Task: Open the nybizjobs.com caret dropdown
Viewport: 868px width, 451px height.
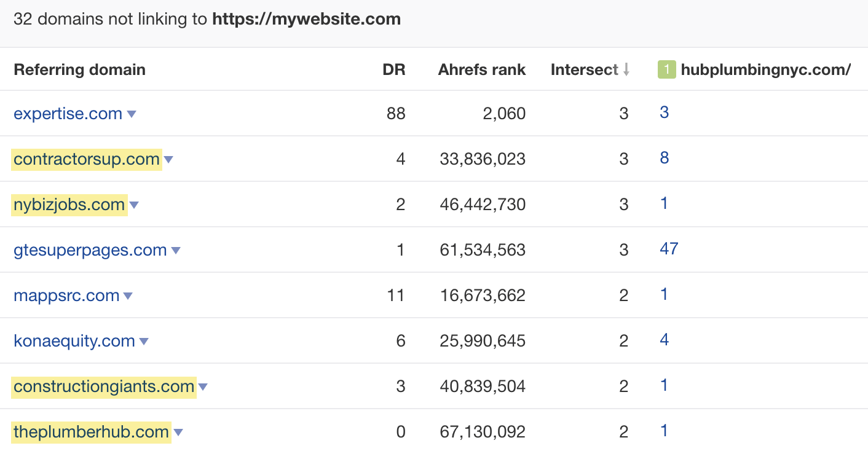Action: tap(134, 205)
